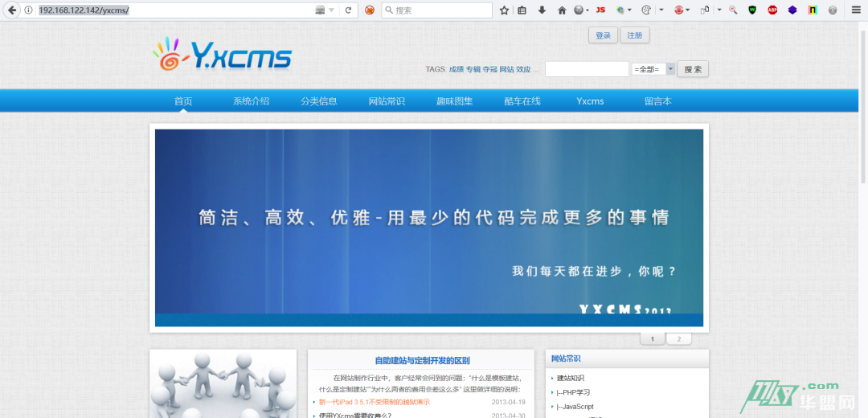868x418 pixels.
Task: Click the site keyword search input
Action: click(587, 69)
